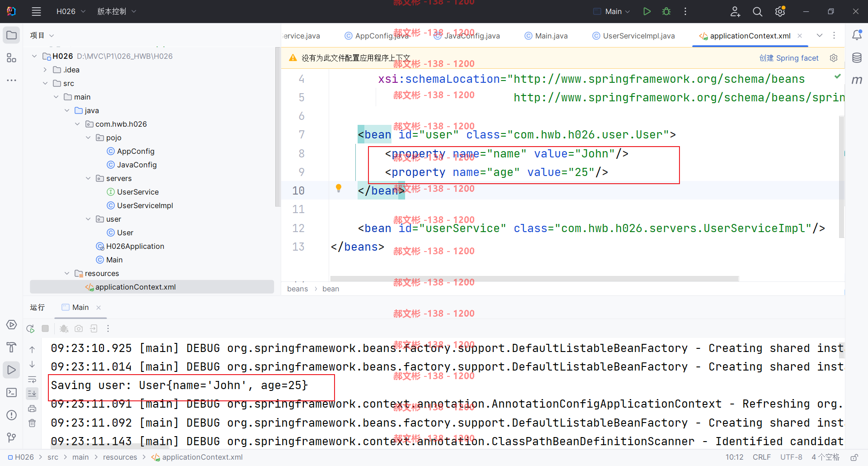Toggle scroll to end of console
The image size is (868, 466).
[x=32, y=394]
